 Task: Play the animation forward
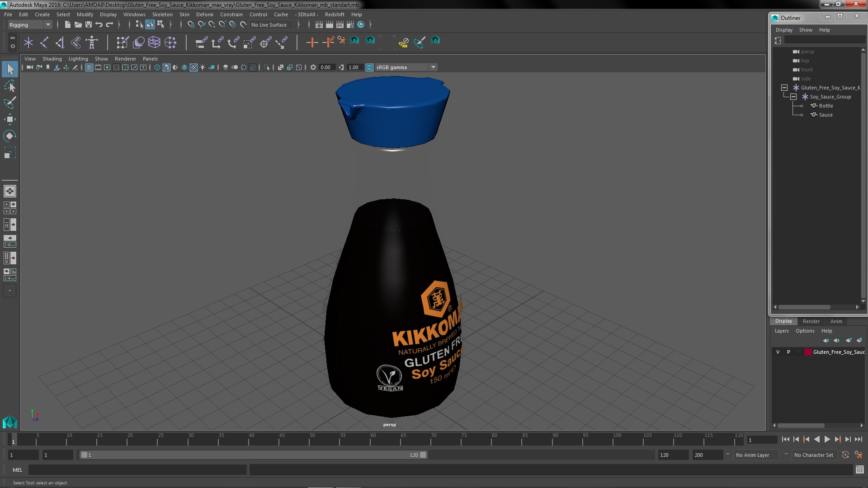(827, 439)
